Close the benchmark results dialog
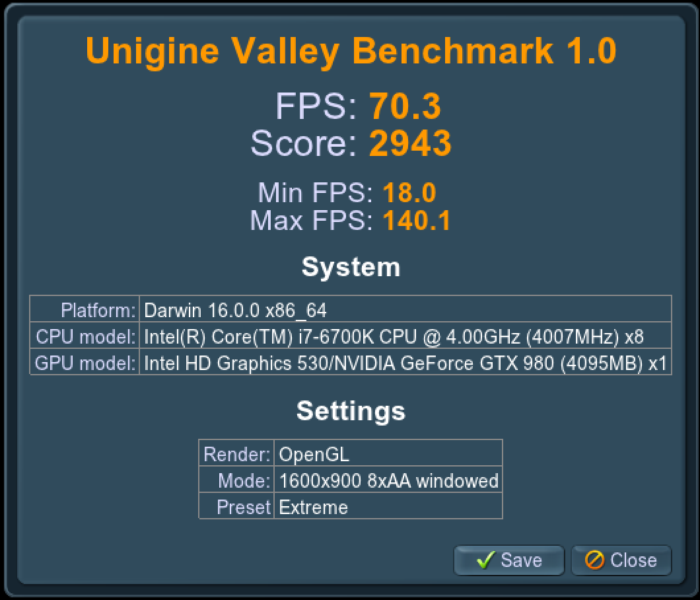This screenshot has height=600, width=700. (621, 560)
